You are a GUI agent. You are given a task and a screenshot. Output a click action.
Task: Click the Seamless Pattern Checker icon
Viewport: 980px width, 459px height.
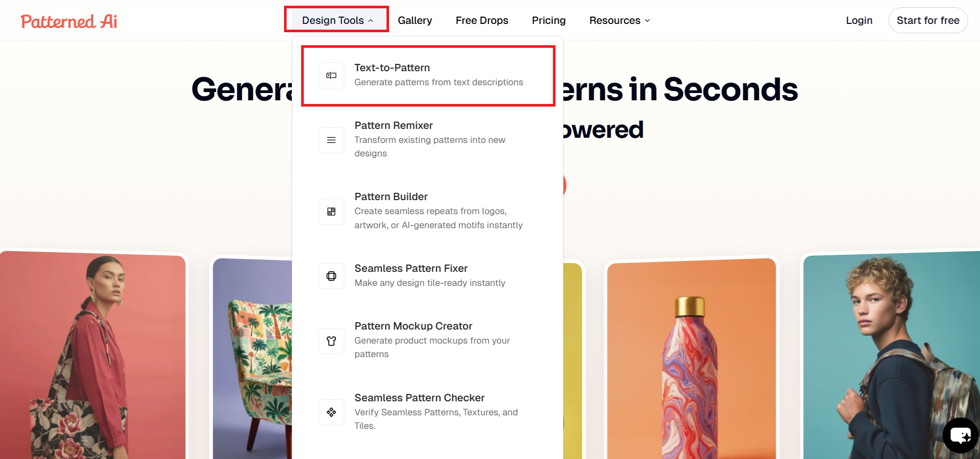tap(331, 412)
